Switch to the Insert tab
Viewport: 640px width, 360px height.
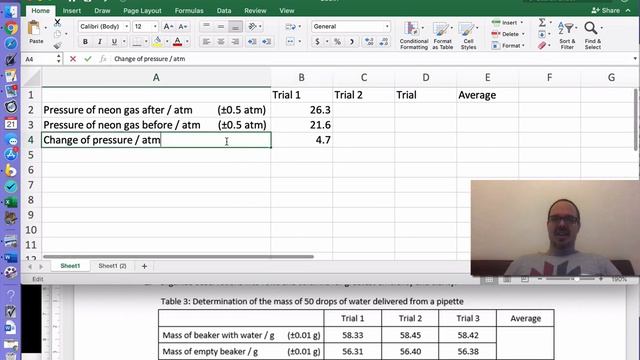72,11
